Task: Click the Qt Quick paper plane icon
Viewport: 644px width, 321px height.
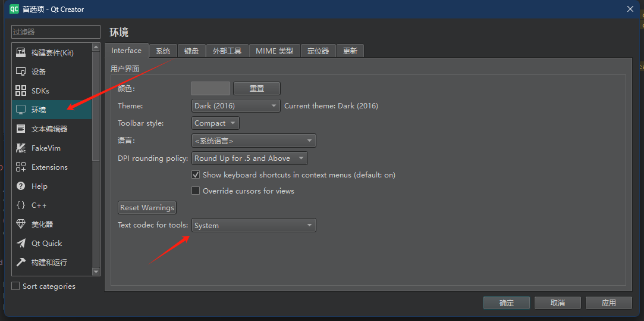Action: (21, 243)
